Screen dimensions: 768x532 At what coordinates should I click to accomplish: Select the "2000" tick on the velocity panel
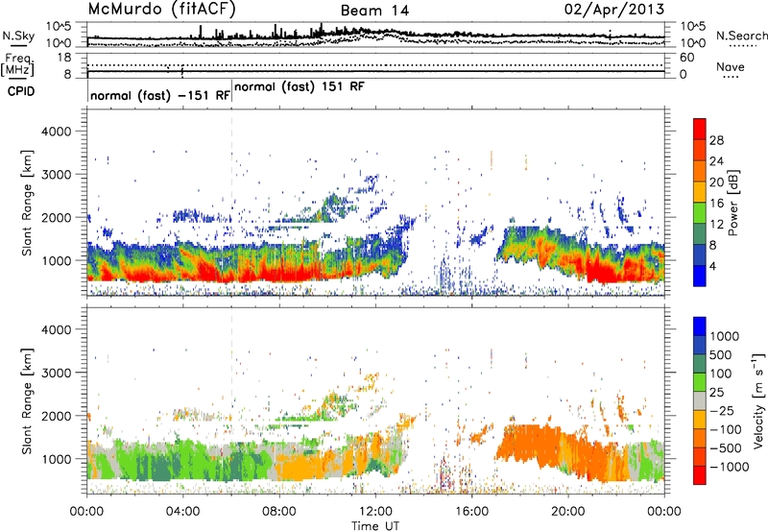[56, 416]
